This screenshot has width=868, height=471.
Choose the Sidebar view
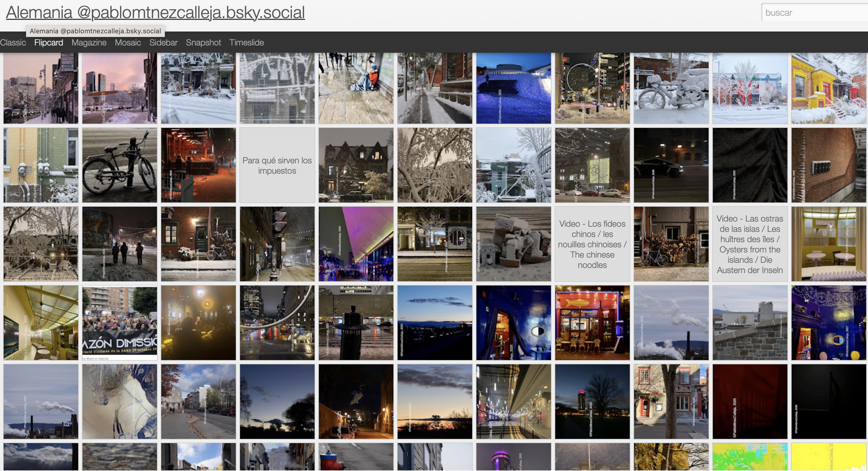[163, 43]
